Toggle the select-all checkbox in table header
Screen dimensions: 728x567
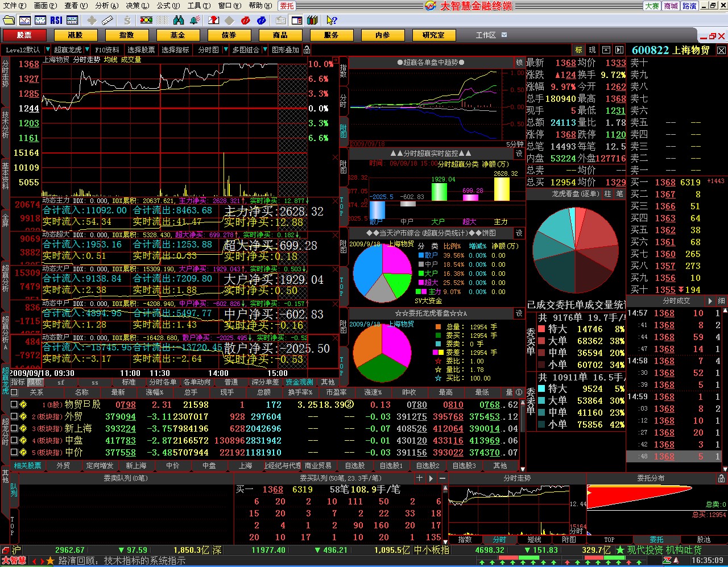click(14, 392)
